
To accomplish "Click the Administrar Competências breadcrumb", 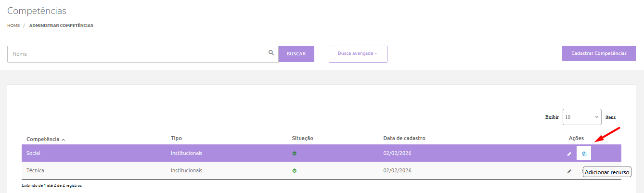I will [61, 26].
